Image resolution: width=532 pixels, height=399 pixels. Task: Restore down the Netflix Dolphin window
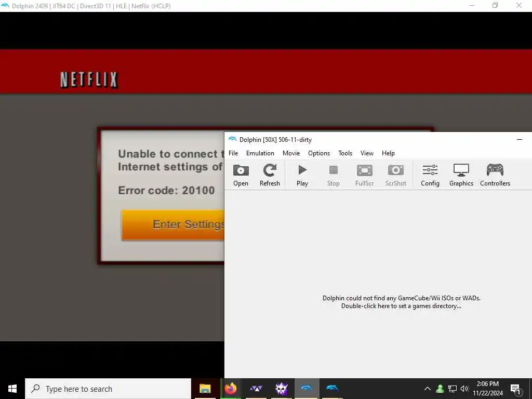(495, 5)
